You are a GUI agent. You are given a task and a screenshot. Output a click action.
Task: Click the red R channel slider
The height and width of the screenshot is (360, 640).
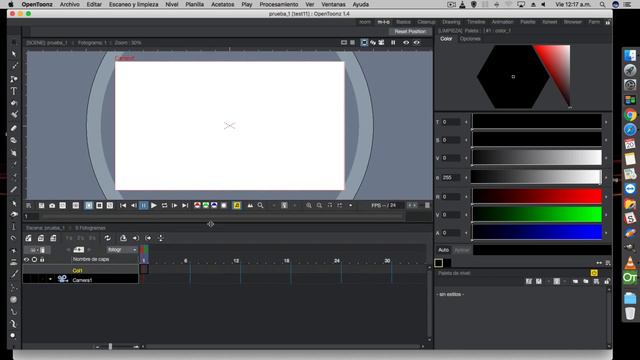537,196
